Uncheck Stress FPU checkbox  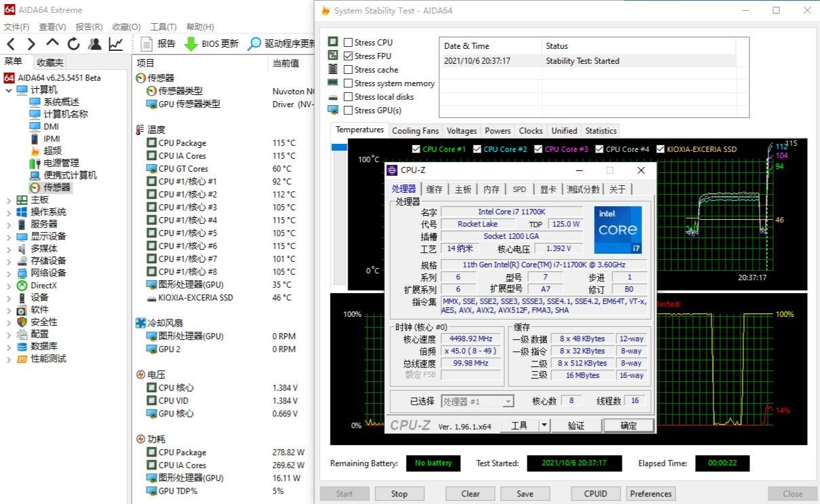point(348,56)
